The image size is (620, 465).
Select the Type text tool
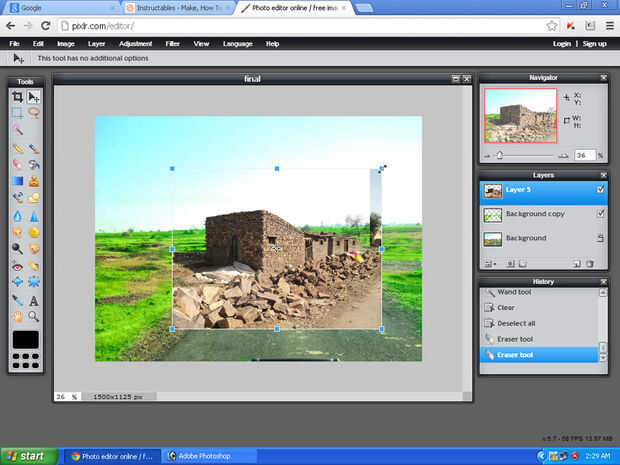(x=34, y=301)
